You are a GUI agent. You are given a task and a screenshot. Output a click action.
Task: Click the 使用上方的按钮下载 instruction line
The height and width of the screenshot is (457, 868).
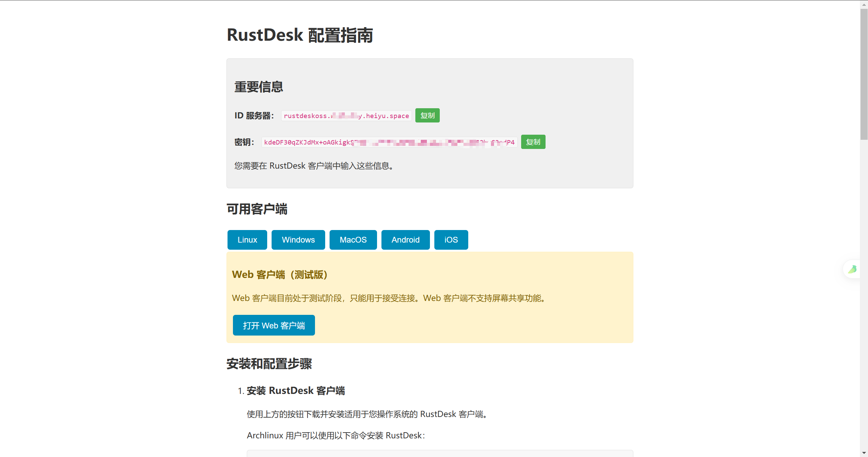[367, 414]
